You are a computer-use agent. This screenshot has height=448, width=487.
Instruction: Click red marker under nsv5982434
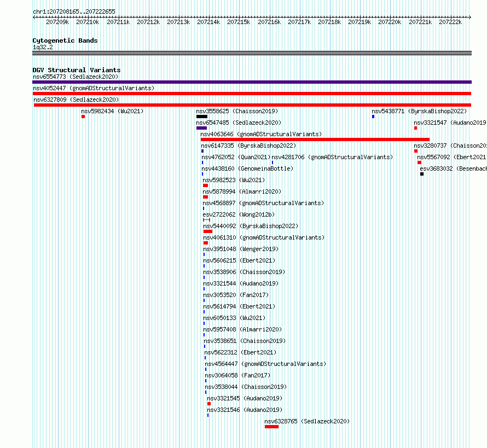(83, 117)
